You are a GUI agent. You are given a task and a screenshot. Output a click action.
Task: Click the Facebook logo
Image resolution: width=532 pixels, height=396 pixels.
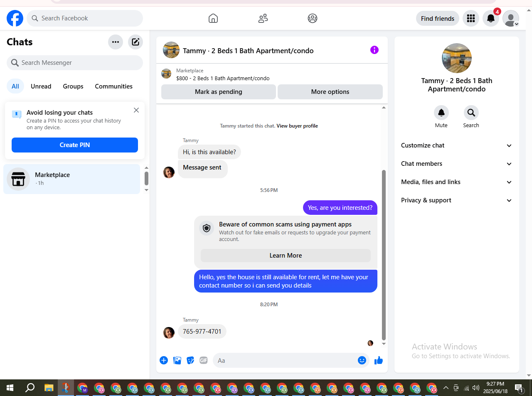click(x=15, y=18)
